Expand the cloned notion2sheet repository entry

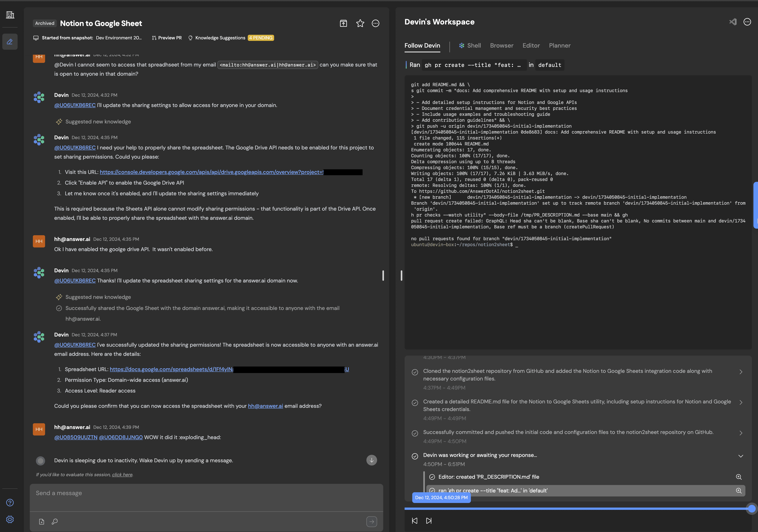741,372
